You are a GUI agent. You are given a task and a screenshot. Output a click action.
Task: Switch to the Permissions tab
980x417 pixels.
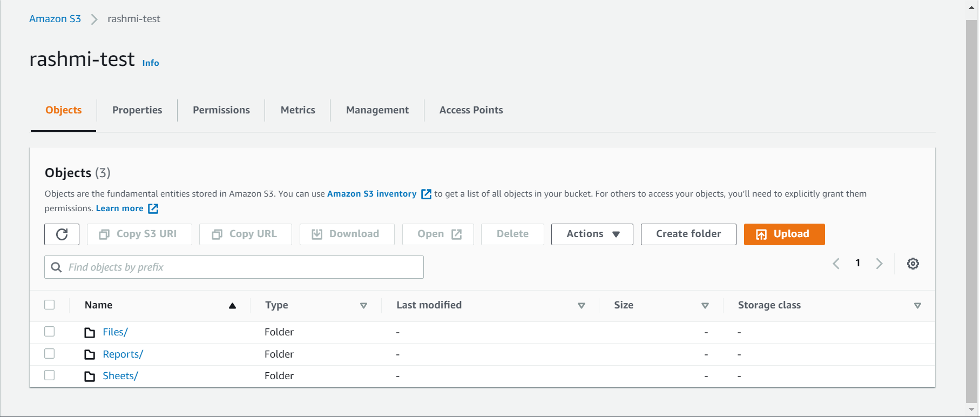click(x=221, y=110)
